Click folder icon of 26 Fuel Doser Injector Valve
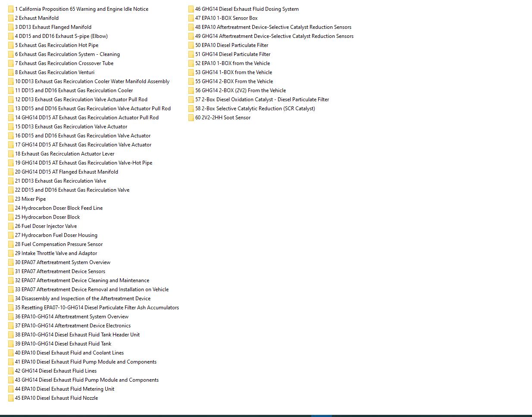 pos(11,226)
